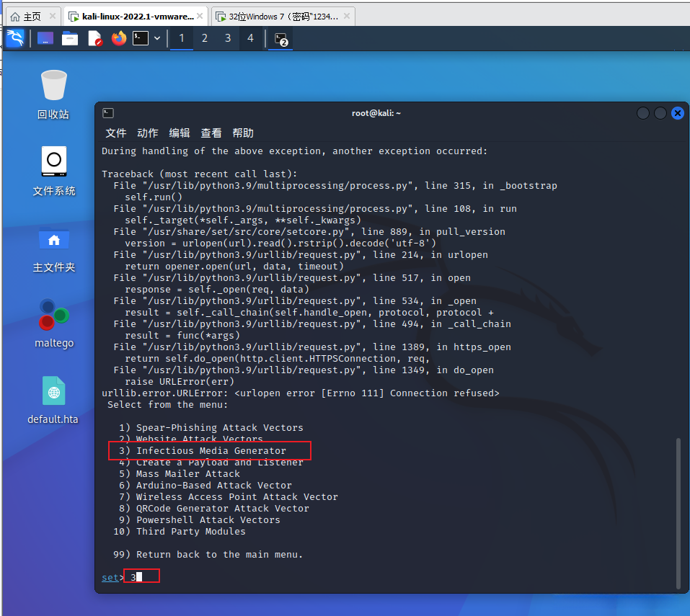Close the kali-linux VM tab
690x616 pixels.
tap(200, 17)
